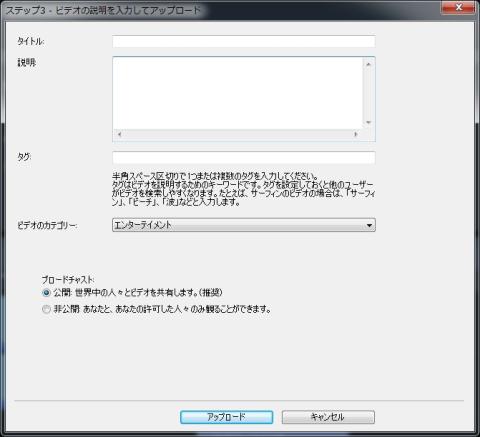Viewport: 480px width, 437px height.
Task: Click the description box scroll-up arrow
Action: (368, 64)
